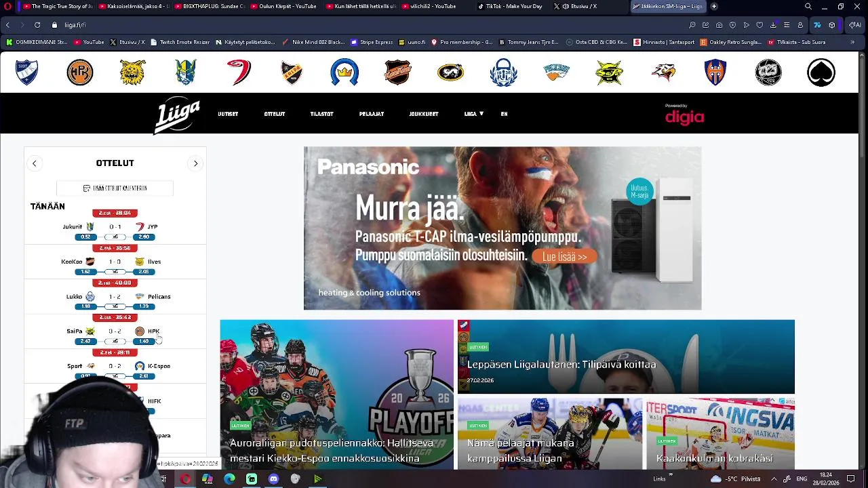Open a new browser tab
Screen dimensions: 868x488
(x=713, y=6)
